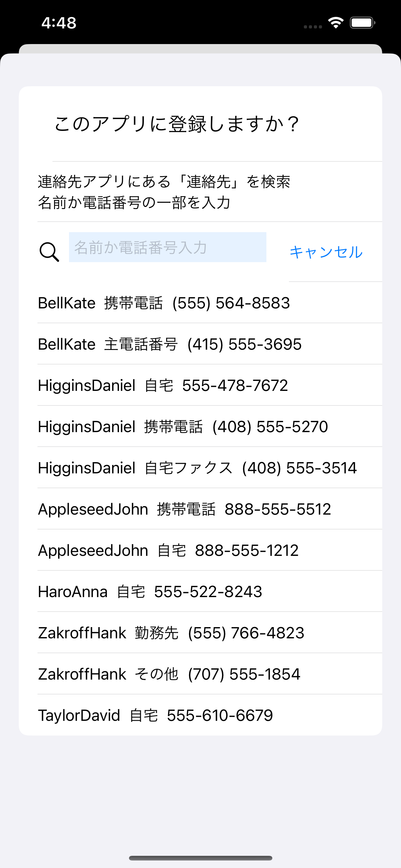Viewport: 401px width, 868px height.
Task: Pick AppleseedJohn 携帯電話 888-555-5512
Action: pyautogui.click(x=184, y=509)
